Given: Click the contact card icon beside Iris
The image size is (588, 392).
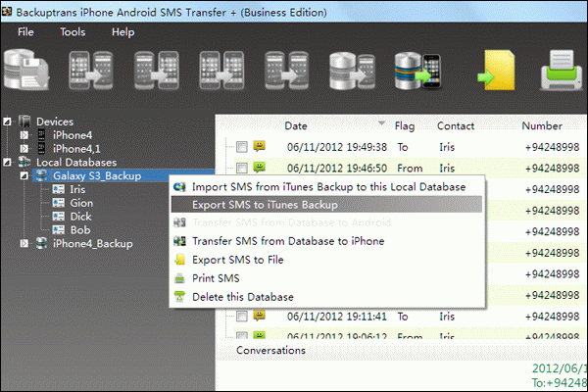Looking at the screenshot, I should click(59, 189).
